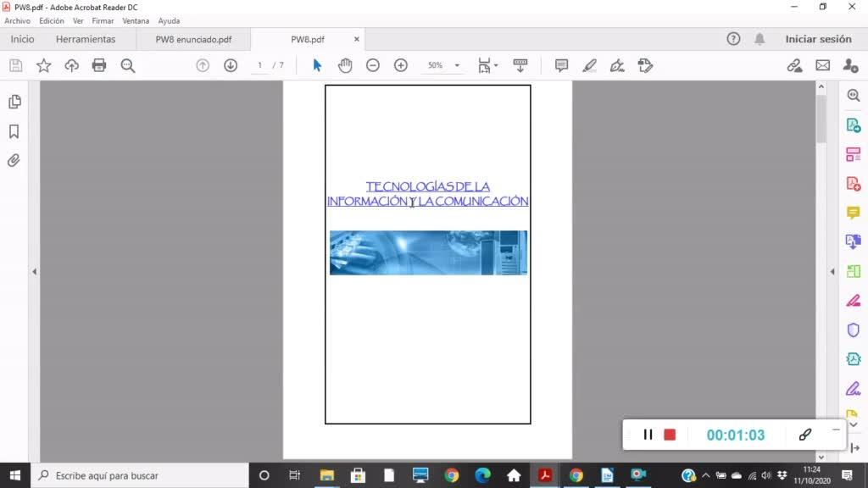Click the Task View taskbar icon
868x488 pixels.
pos(294,475)
